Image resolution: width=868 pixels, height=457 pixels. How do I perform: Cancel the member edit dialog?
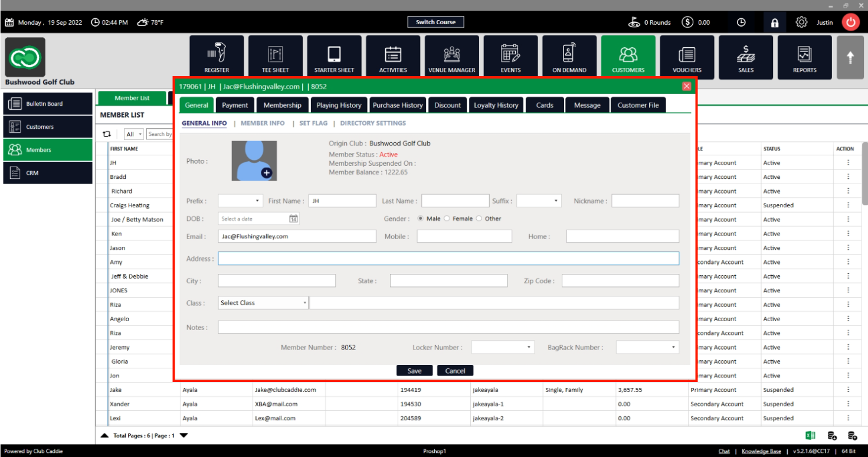pos(455,371)
